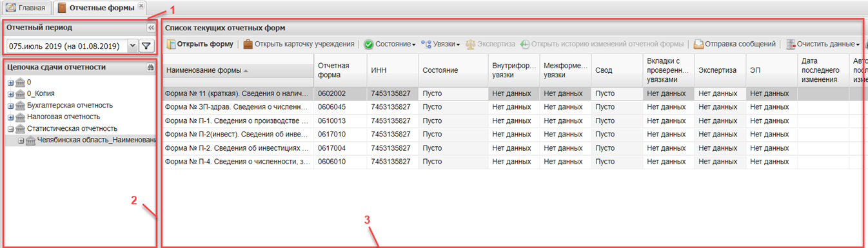Screen dimensions: 868x248
Task: Sort by ИНН column header
Action: click(393, 70)
